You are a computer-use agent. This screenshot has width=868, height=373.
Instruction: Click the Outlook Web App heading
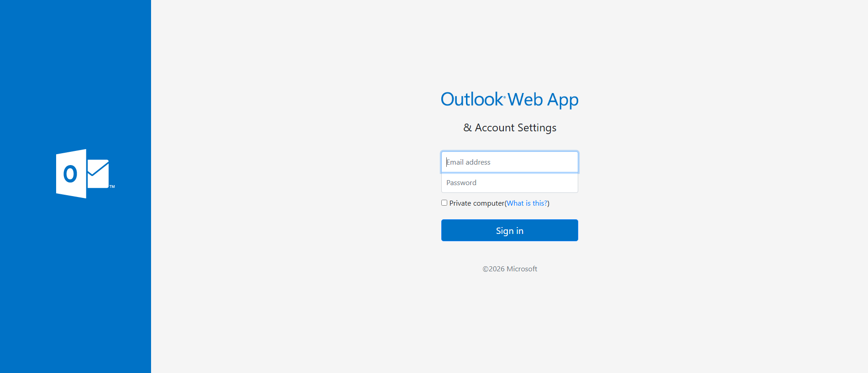tap(509, 100)
